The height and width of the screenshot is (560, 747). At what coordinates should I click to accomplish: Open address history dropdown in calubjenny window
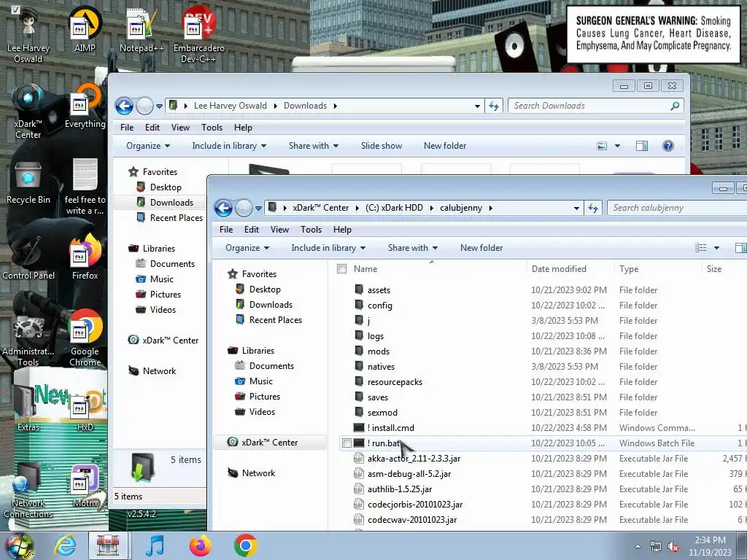point(576,209)
